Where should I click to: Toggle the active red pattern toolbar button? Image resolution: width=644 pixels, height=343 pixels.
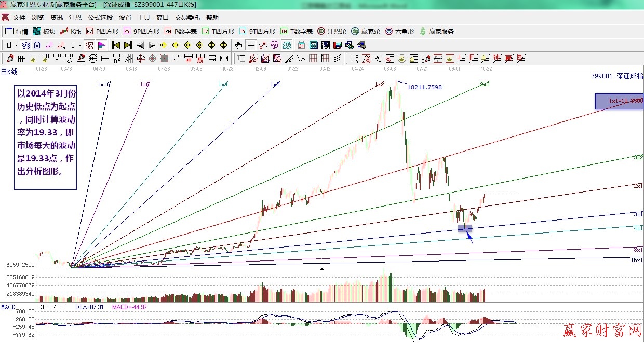(89, 45)
